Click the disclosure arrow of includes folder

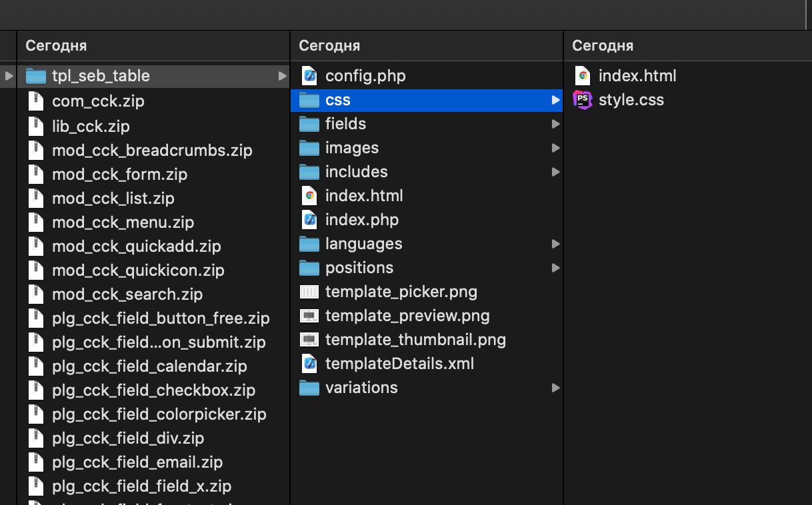[x=555, y=172]
